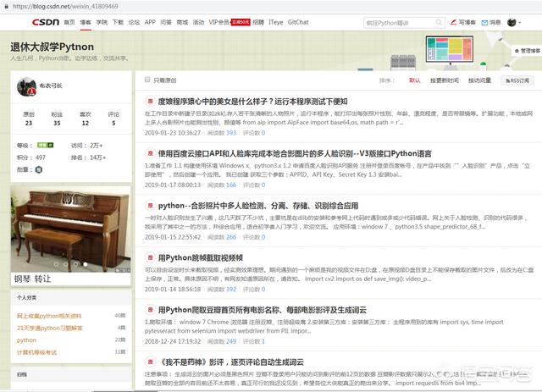The image size is (542, 392).
Task: Click the 评论 5 stat
Action: click(113, 119)
